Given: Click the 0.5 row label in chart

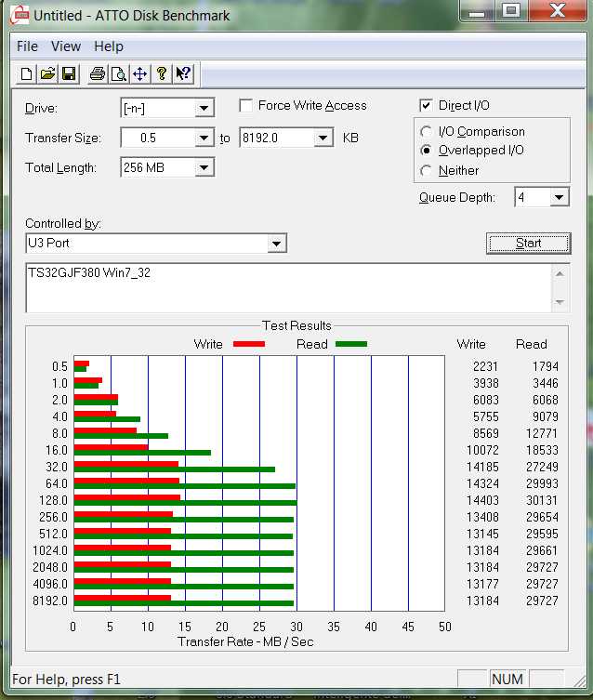Looking at the screenshot, I should (59, 366).
